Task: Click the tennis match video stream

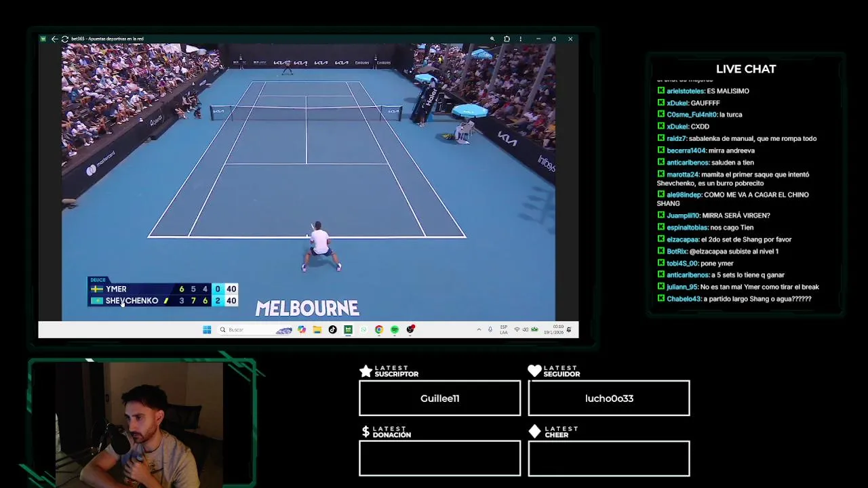Action: pos(309,182)
